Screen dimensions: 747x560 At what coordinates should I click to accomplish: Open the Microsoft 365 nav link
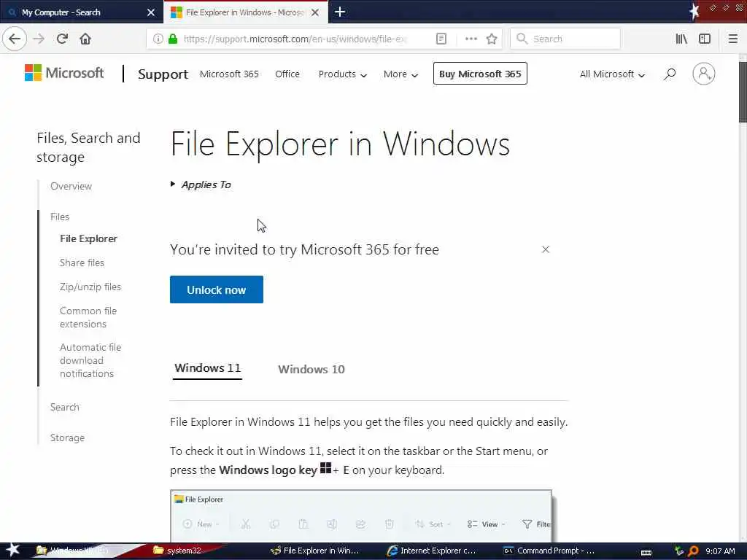point(229,74)
